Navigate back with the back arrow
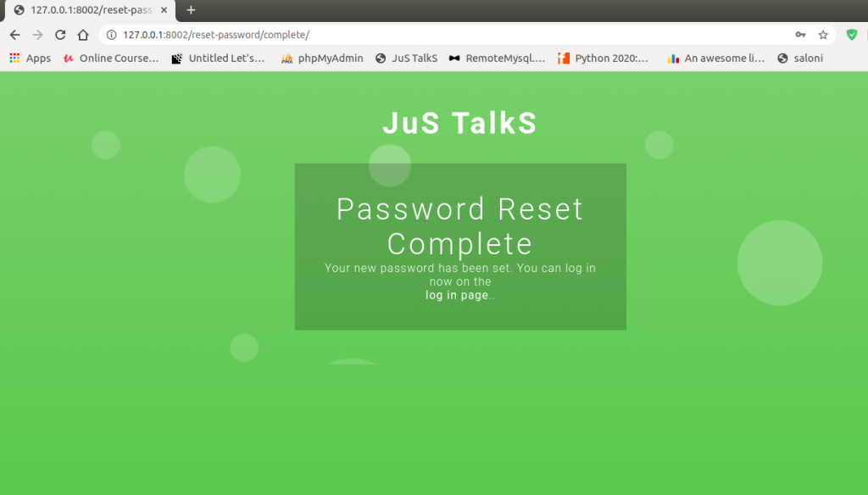868x495 pixels. click(x=14, y=36)
